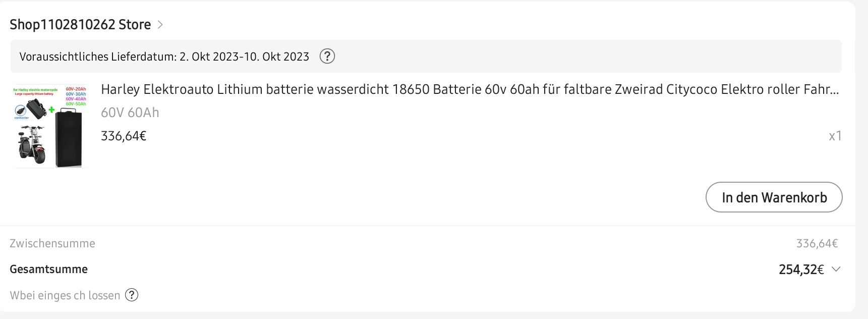Open the Shop1102810262 Store page

point(80,25)
